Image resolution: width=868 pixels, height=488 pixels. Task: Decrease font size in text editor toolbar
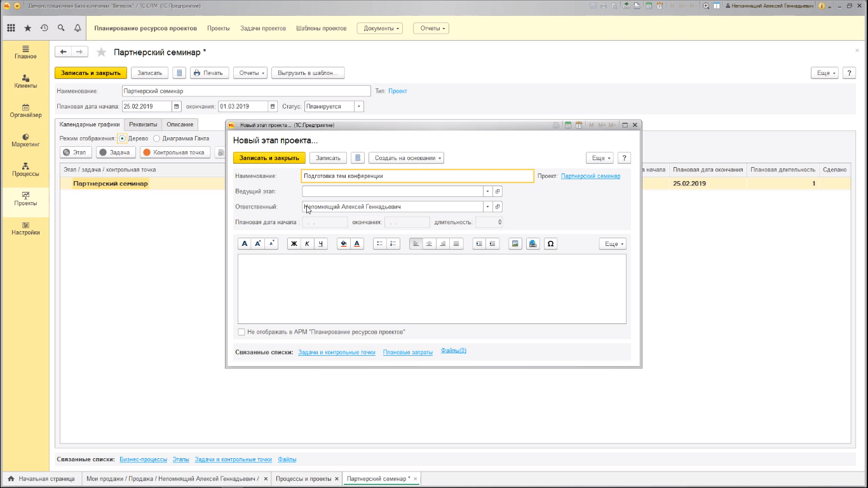pyautogui.click(x=271, y=243)
